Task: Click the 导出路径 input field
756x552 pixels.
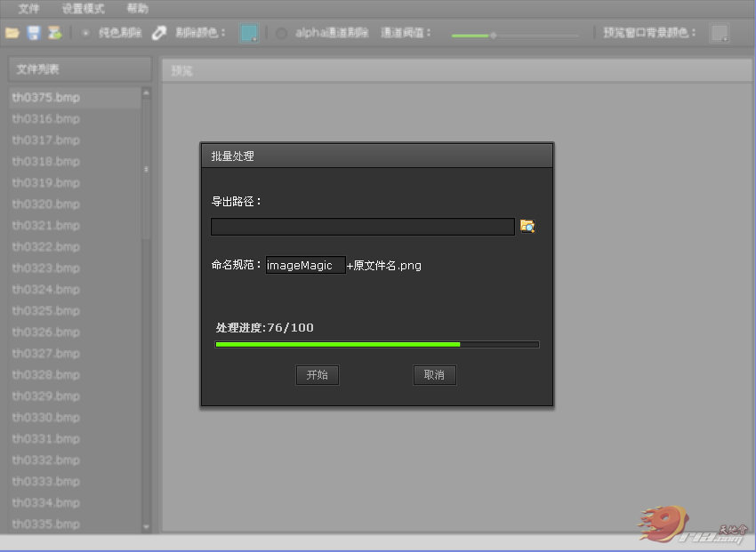Action: click(x=363, y=227)
